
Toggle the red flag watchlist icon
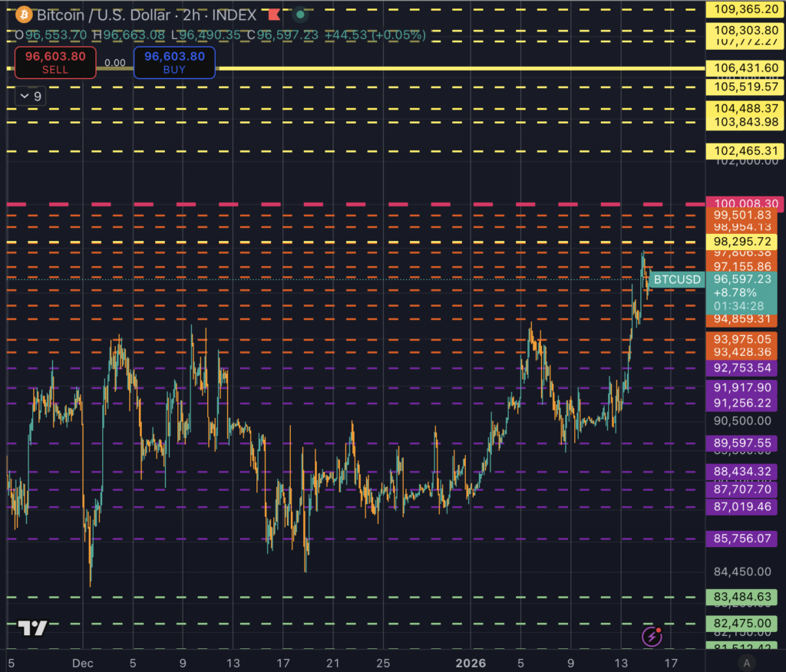[272, 14]
